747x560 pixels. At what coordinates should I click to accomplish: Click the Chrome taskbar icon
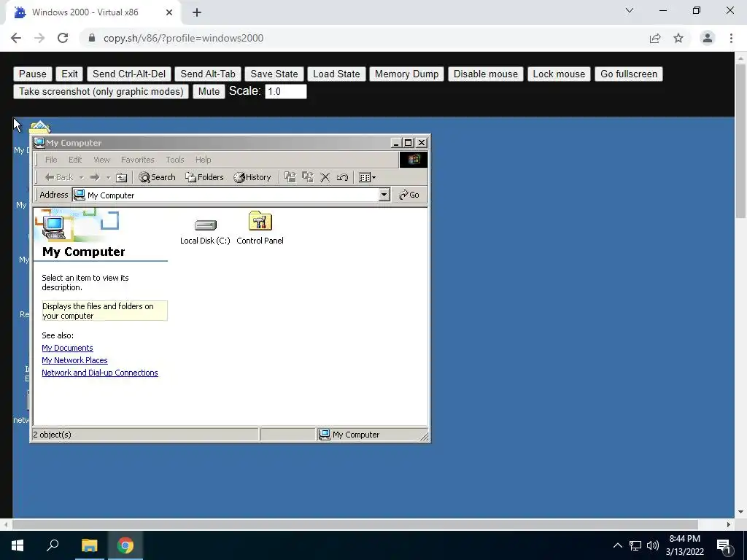click(x=125, y=545)
